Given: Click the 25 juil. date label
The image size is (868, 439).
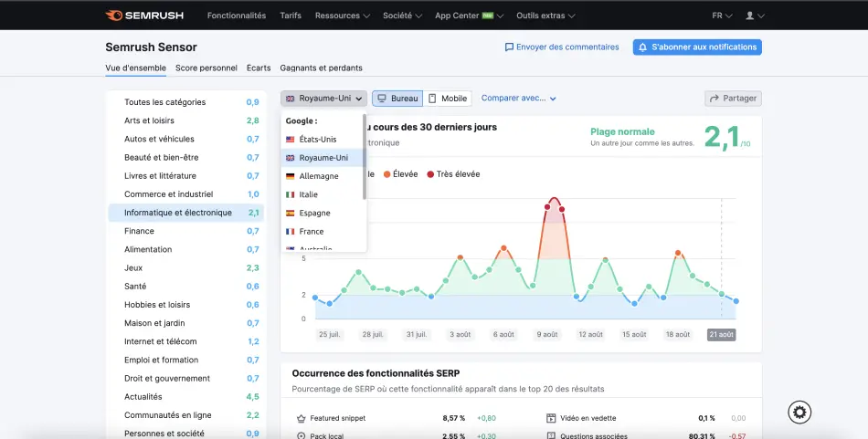Looking at the screenshot, I should coord(329,335).
